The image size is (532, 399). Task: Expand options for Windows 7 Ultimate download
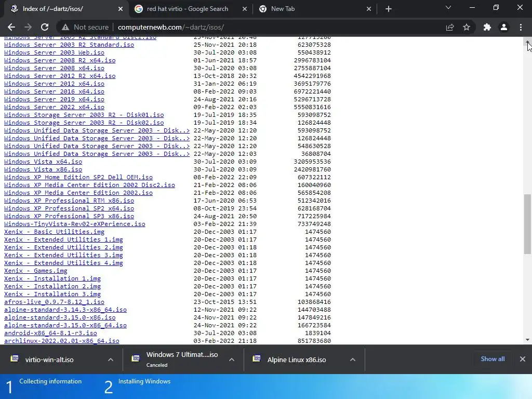pyautogui.click(x=232, y=360)
